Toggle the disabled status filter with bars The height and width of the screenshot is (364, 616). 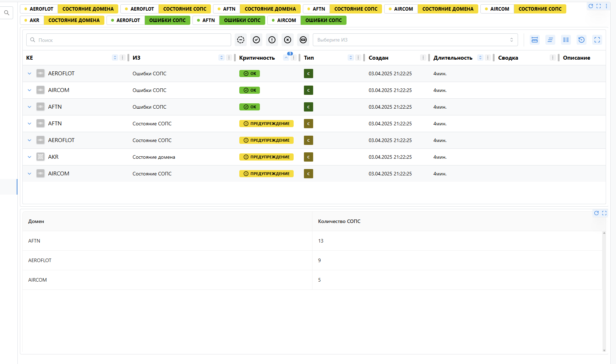303,40
